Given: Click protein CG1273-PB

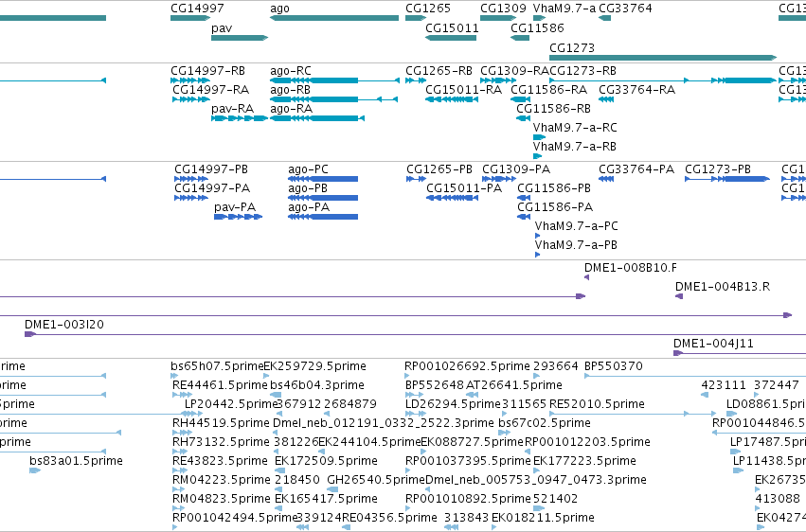Looking at the screenshot, I should pos(718,168).
